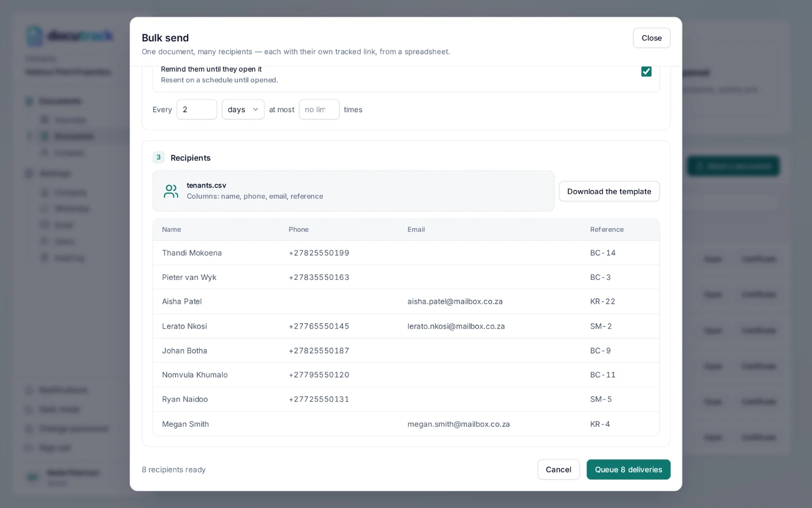Click the Name column header
The image size is (812, 508).
point(172,230)
